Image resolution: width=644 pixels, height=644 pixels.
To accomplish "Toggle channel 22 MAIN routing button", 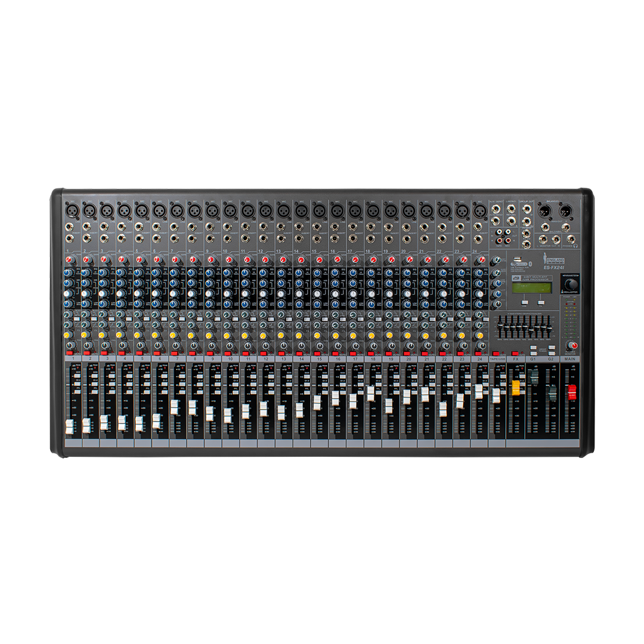I will [x=450, y=377].
